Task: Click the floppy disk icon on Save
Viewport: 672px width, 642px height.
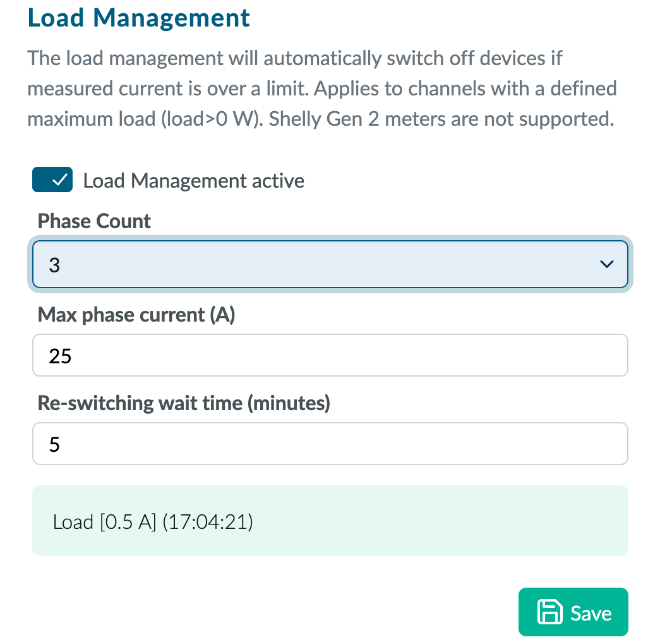Action: click(549, 612)
